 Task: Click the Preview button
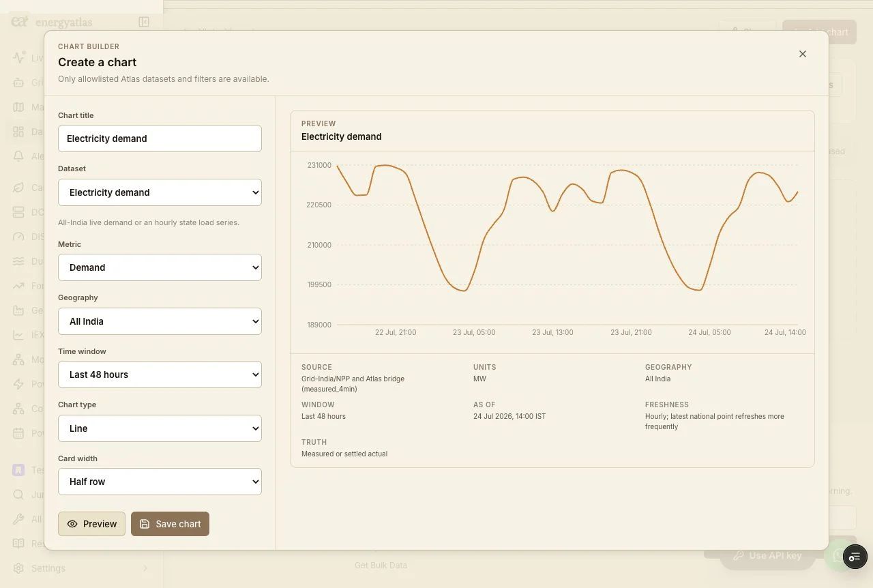91,524
